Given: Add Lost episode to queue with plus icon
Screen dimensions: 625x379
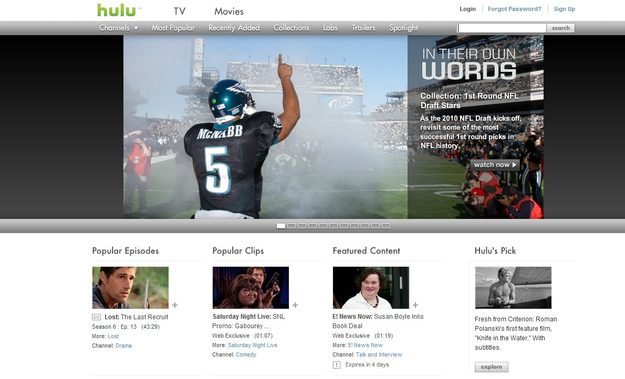Looking at the screenshot, I should [175, 305].
